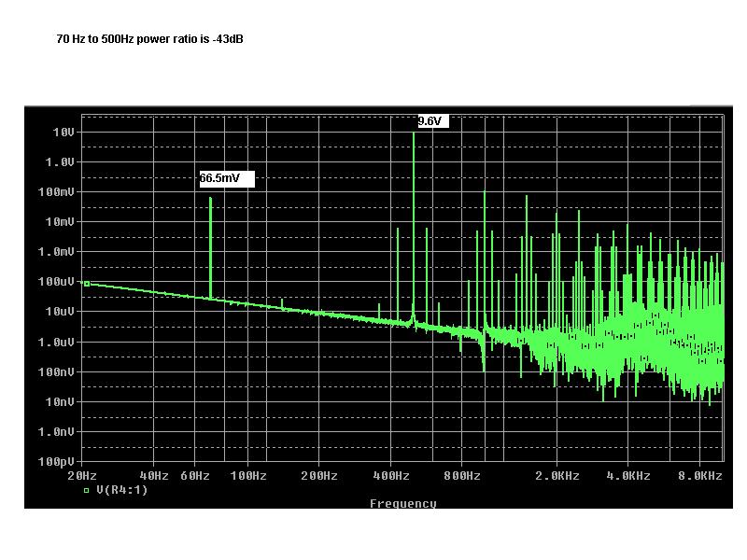Click the 10nV y-axis label
This screenshot has width=747, height=560.
[x=60, y=402]
